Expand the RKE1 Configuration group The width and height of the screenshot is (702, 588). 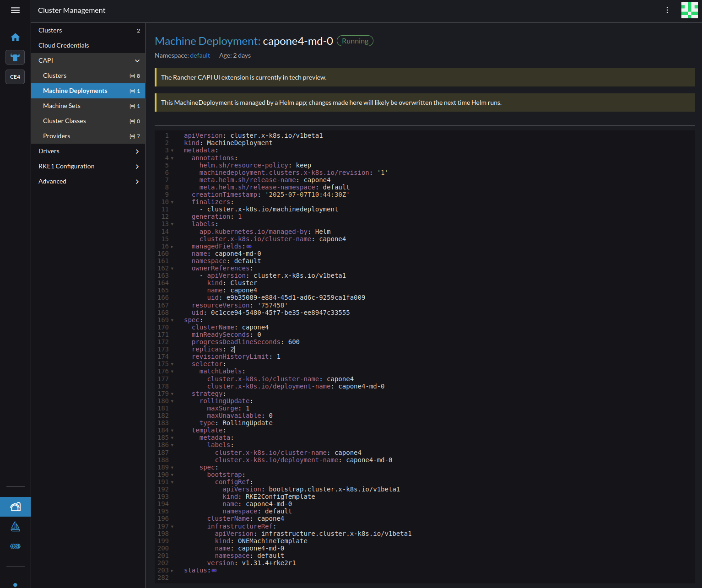(x=137, y=167)
